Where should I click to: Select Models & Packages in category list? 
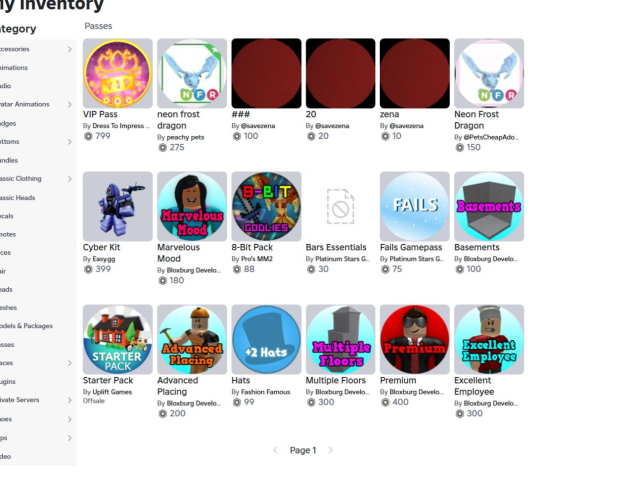[x=26, y=326]
